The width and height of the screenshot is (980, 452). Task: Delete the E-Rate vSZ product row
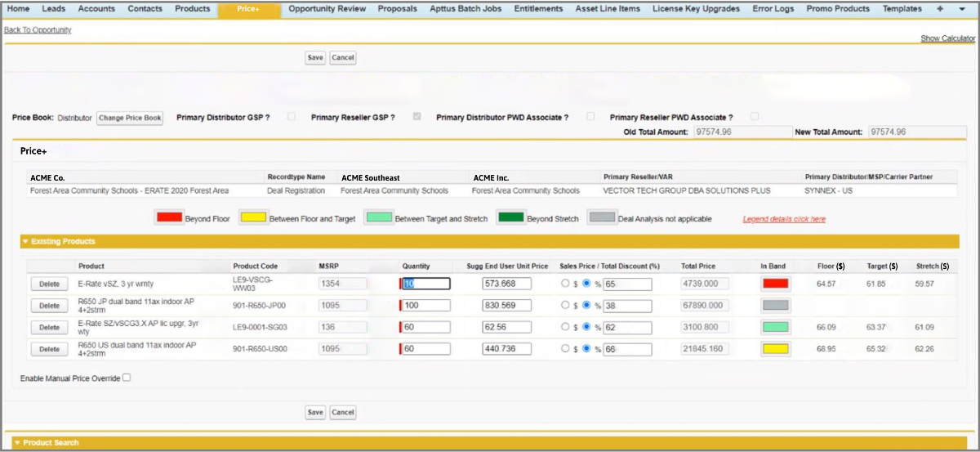pyautogui.click(x=50, y=284)
